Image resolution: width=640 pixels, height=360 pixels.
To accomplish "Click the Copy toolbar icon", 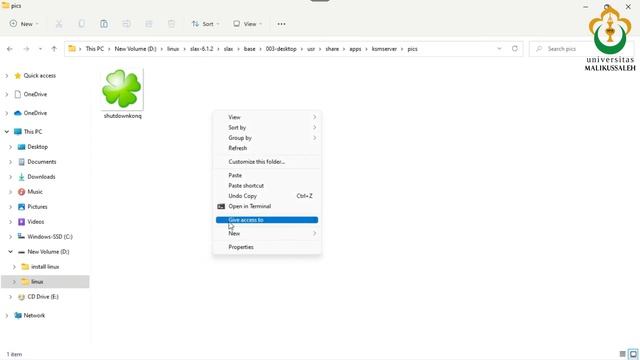I will tap(82, 24).
